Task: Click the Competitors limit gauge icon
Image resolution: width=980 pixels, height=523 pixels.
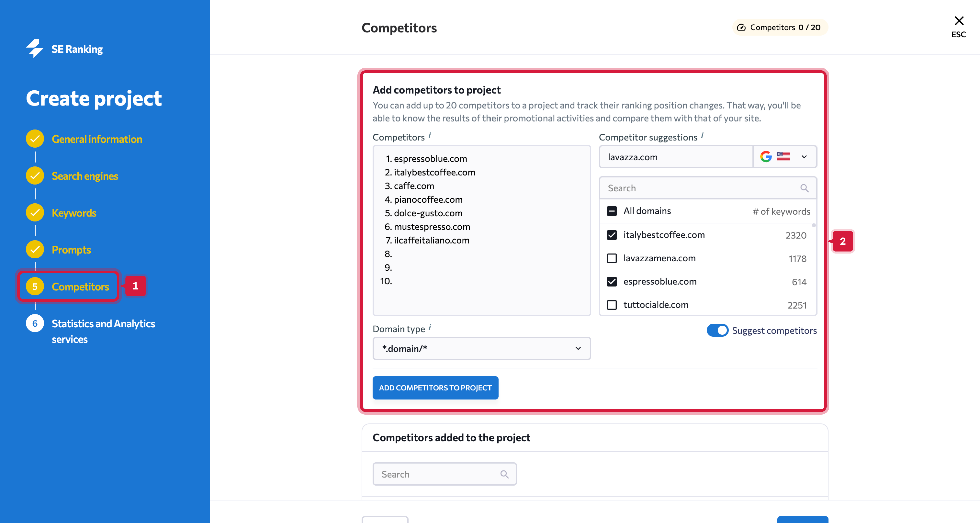Action: [x=741, y=27]
